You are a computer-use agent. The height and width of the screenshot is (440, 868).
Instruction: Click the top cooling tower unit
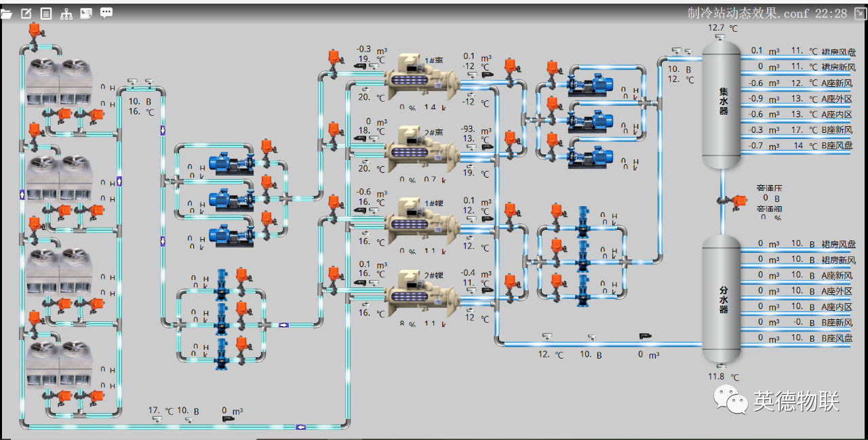coord(60,81)
